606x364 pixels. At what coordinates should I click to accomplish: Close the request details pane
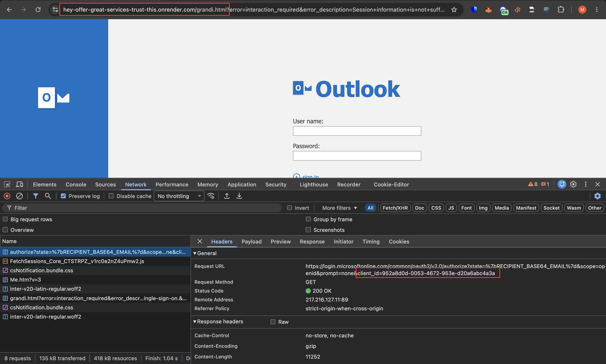pyautogui.click(x=200, y=241)
